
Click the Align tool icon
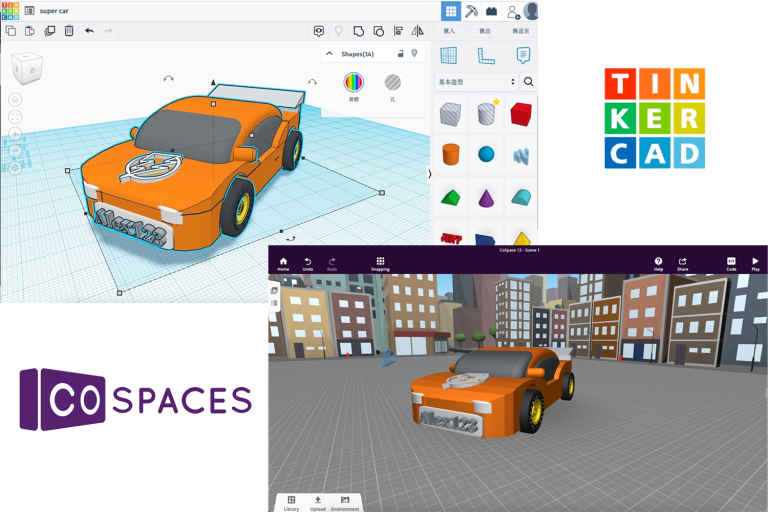(398, 31)
